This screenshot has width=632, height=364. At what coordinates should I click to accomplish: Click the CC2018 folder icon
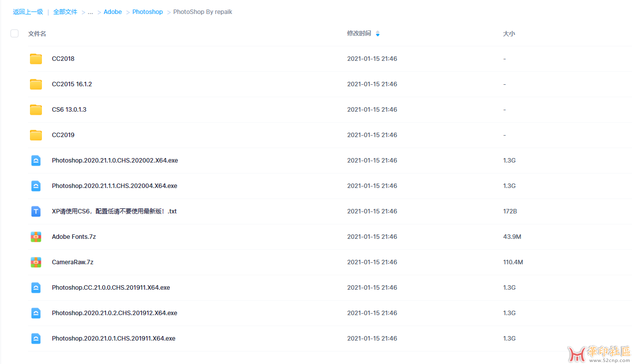pyautogui.click(x=36, y=59)
